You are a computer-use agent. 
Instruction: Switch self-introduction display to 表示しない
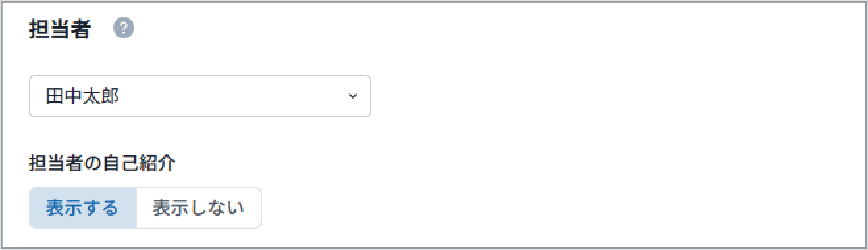point(199,208)
